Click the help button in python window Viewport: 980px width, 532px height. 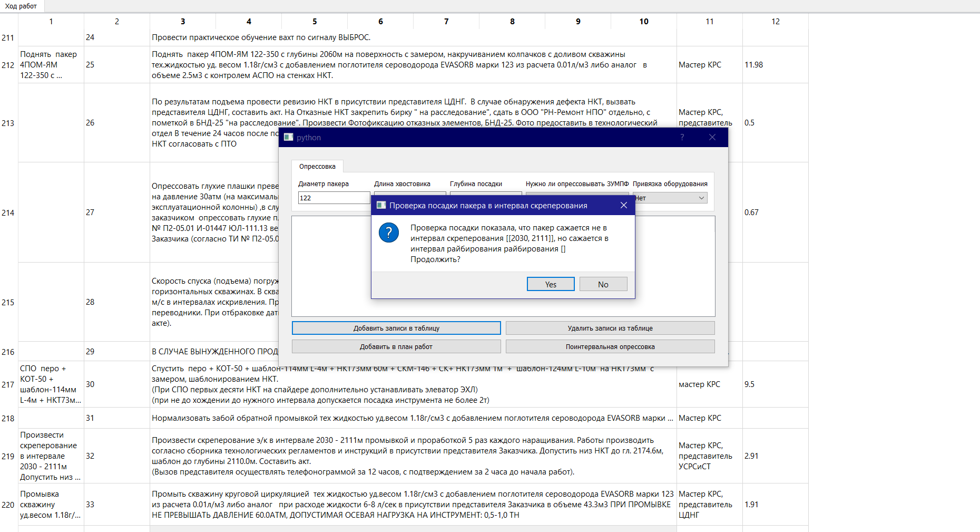click(x=682, y=137)
